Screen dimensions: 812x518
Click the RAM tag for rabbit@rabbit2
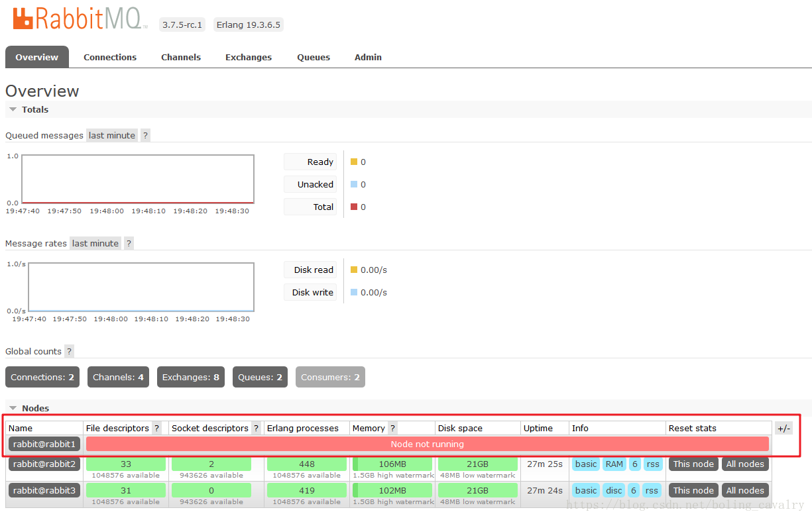614,464
